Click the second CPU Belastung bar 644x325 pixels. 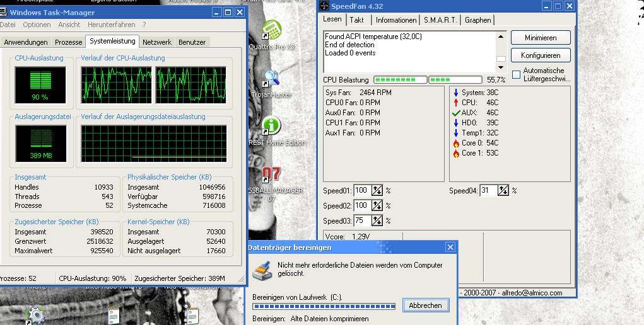(x=455, y=79)
